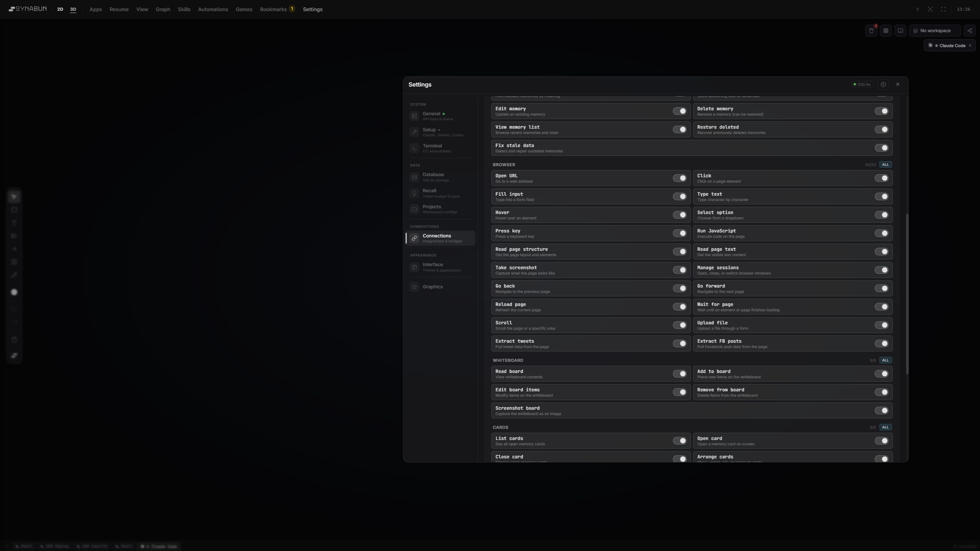
Task: Switch to the 3D view tab
Action: click(x=73, y=9)
